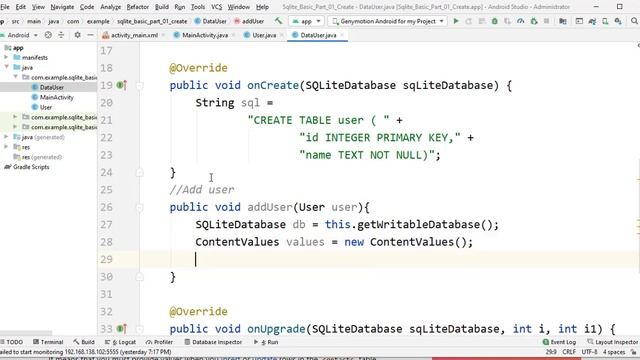Image resolution: width=640 pixels, height=360 pixels.
Task: Collapse the first com.example.sqlite_basic package
Action: [x=16, y=77]
